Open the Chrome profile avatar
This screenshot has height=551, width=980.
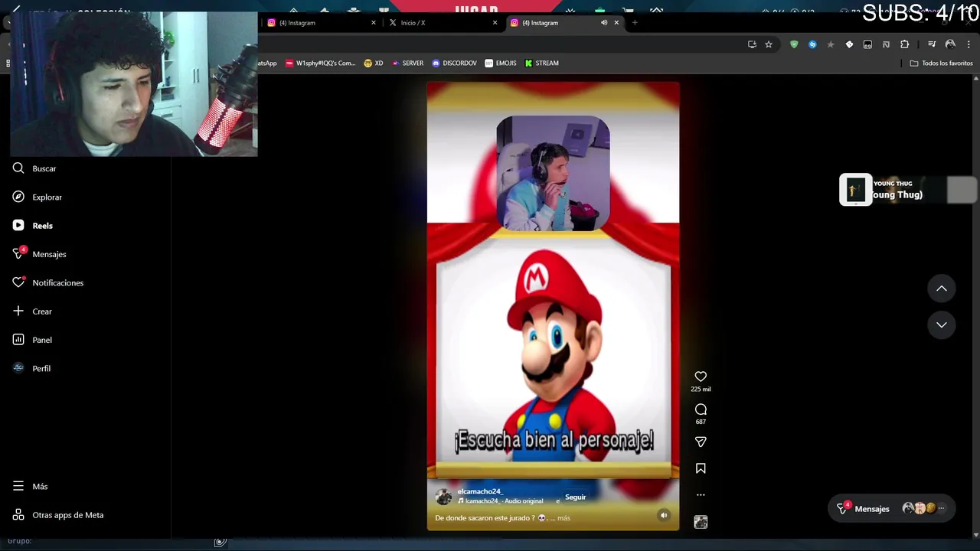pos(950,44)
